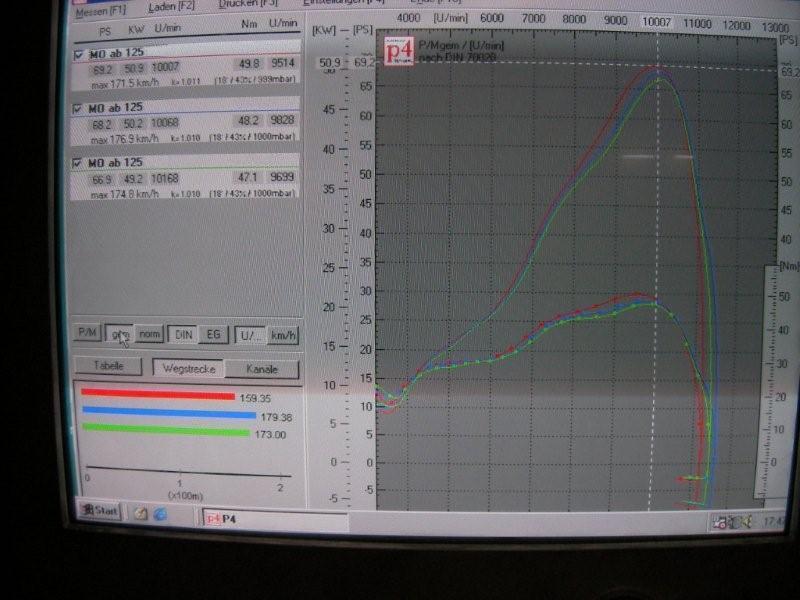Click the volume icon in system tray
This screenshot has width=800, height=600.
point(745,521)
